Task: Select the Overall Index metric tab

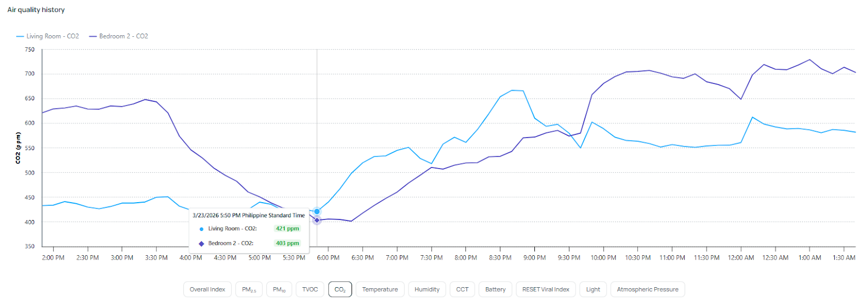Action: click(x=207, y=289)
